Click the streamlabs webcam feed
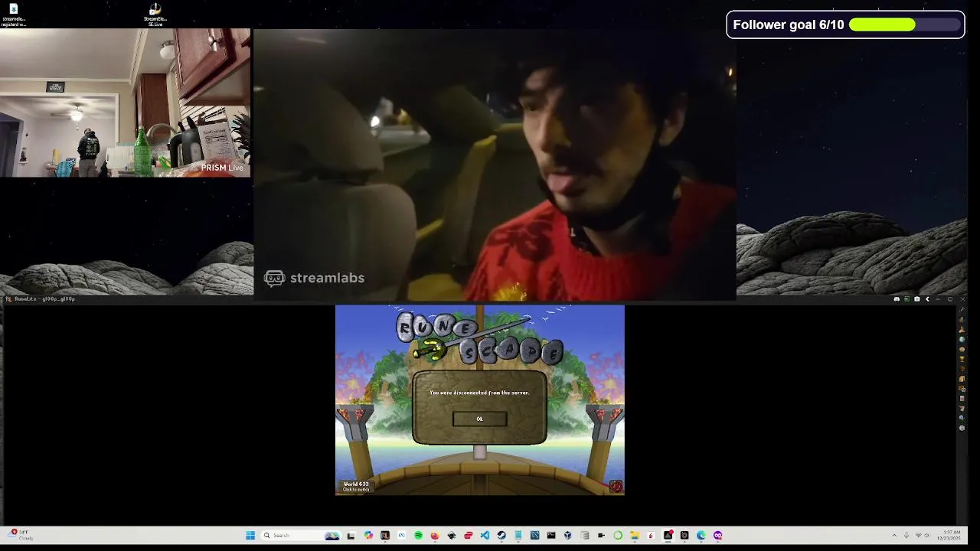Screen dimensions: 980x551 pyautogui.click(x=495, y=163)
